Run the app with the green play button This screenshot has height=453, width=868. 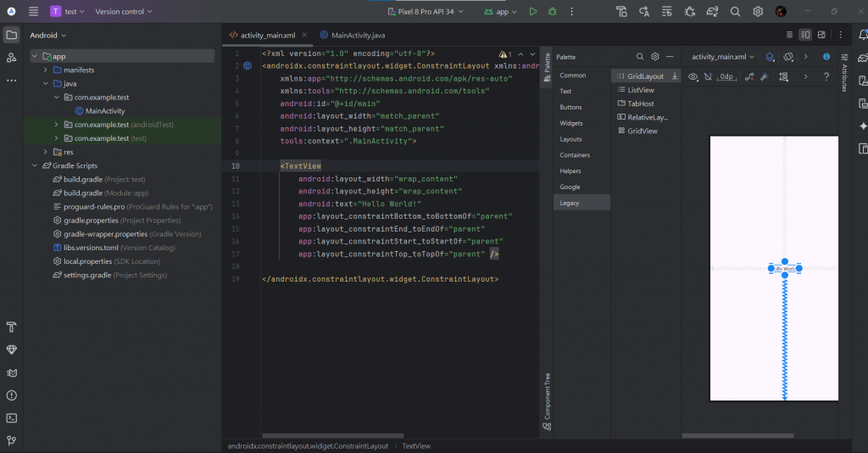pyautogui.click(x=532, y=12)
